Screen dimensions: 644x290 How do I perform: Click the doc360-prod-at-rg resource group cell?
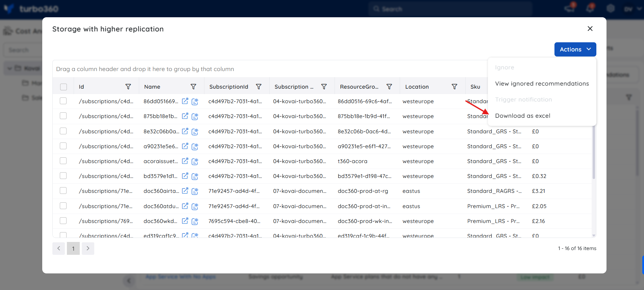pos(363,191)
